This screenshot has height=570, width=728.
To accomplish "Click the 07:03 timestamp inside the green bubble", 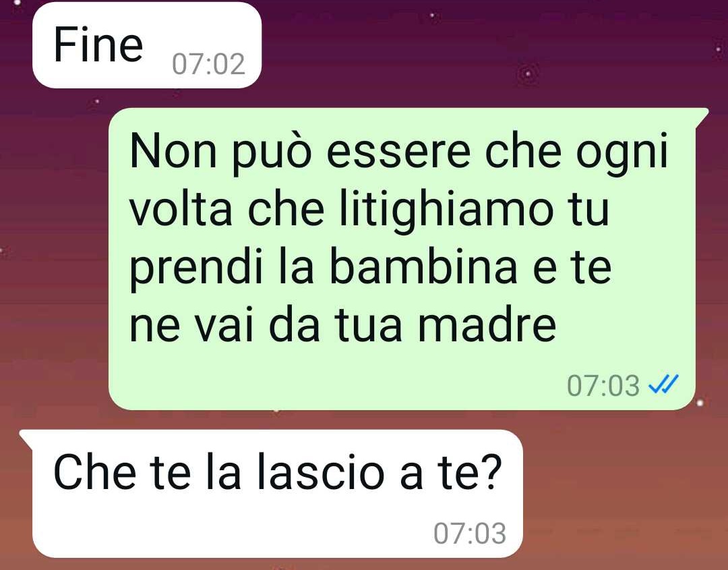I will (x=603, y=386).
